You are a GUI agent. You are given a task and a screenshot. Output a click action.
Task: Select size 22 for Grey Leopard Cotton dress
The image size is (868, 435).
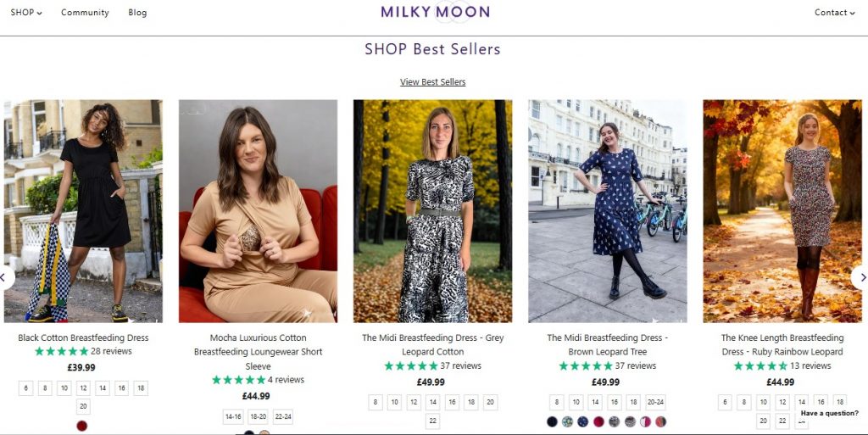click(433, 421)
